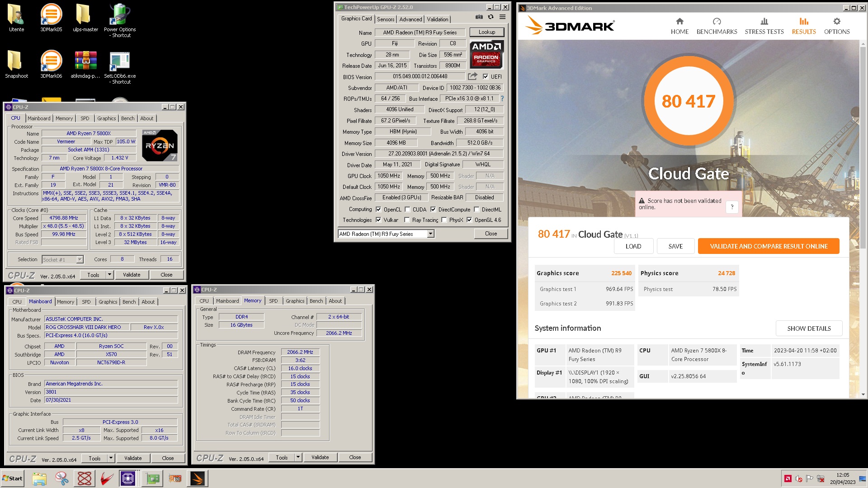Screen dimensions: 868x488
Task: Open 3DMark OPTIONS section
Action: tap(836, 26)
